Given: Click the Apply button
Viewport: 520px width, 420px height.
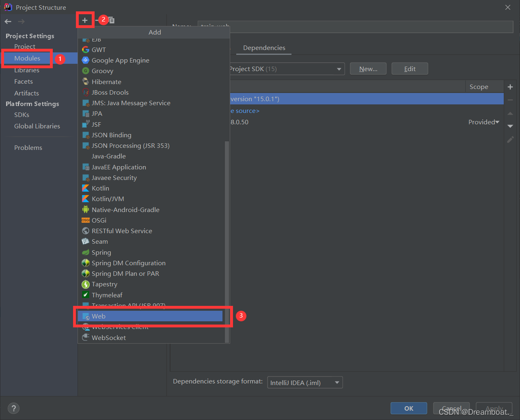Looking at the screenshot, I should [x=494, y=408].
